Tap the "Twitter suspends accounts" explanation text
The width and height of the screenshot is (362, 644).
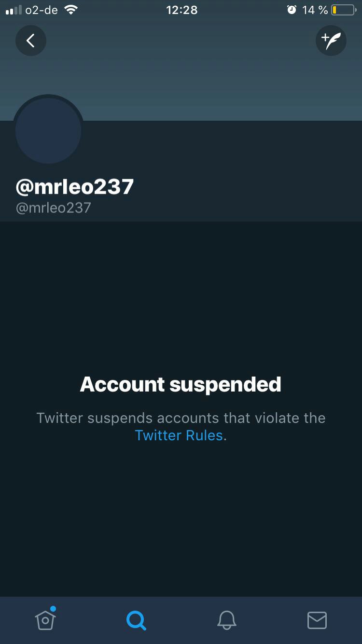pyautogui.click(x=181, y=418)
